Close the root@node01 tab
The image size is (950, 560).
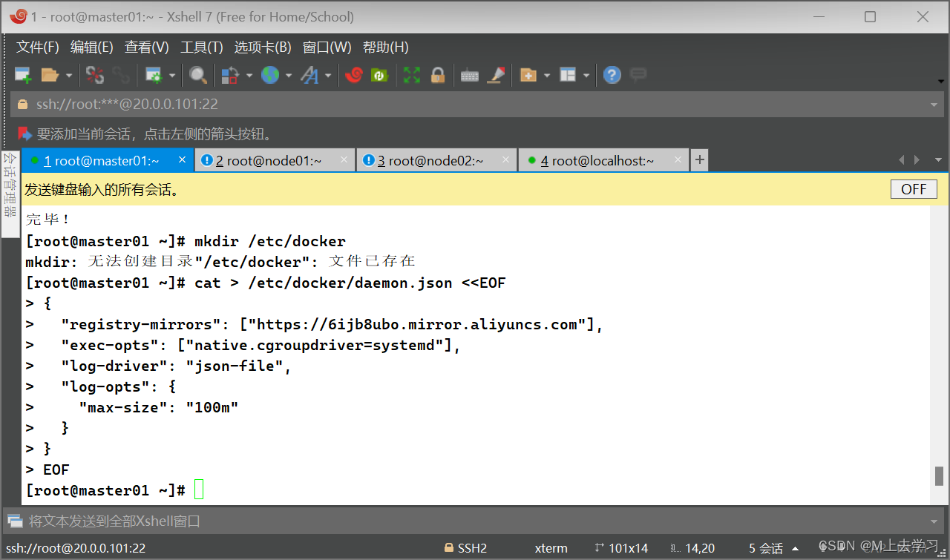[x=344, y=159]
